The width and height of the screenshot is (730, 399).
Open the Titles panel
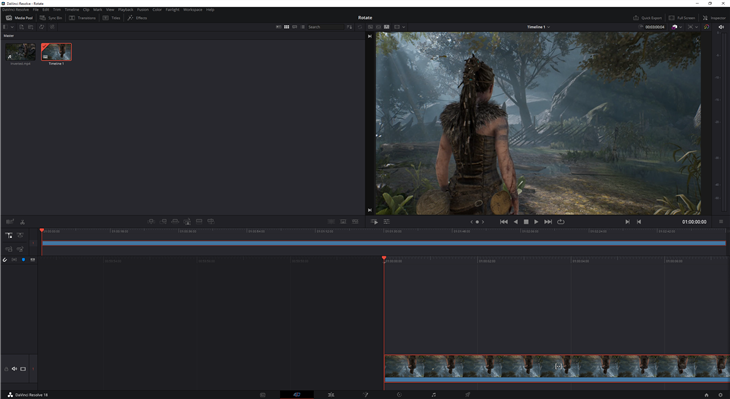point(111,18)
